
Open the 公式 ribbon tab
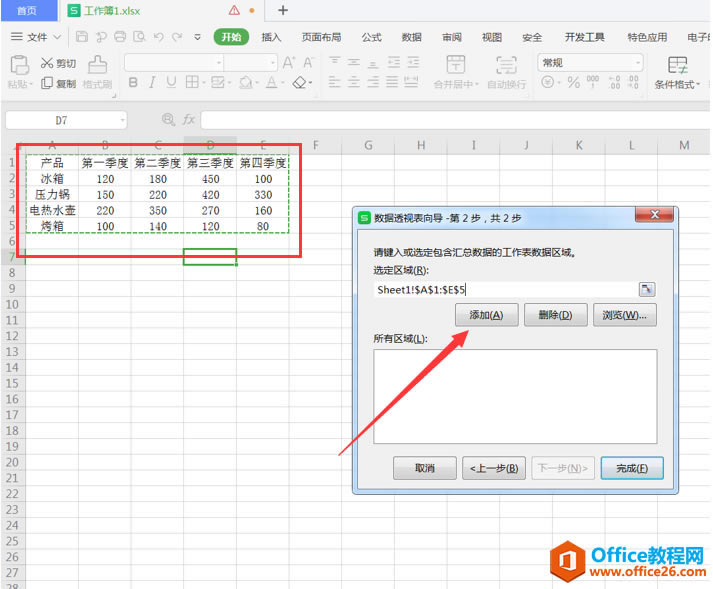(x=372, y=37)
